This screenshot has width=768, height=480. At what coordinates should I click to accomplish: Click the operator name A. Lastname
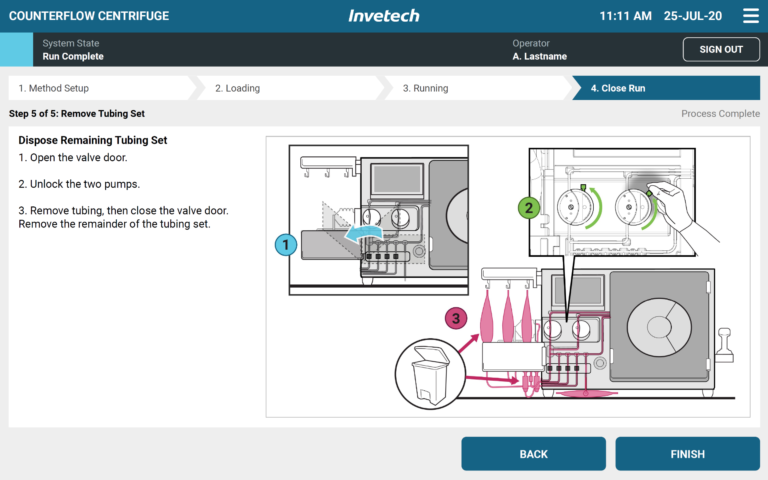[539, 56]
